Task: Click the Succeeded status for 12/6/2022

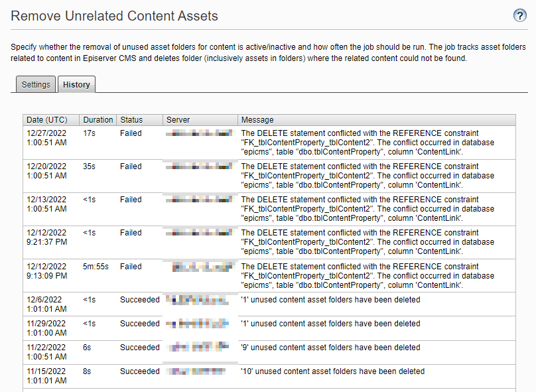Action: pos(140,300)
